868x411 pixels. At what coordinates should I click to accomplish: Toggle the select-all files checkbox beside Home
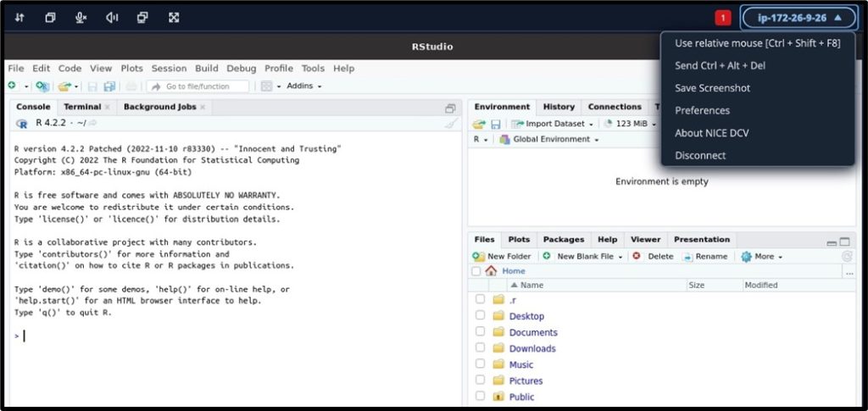(x=476, y=271)
